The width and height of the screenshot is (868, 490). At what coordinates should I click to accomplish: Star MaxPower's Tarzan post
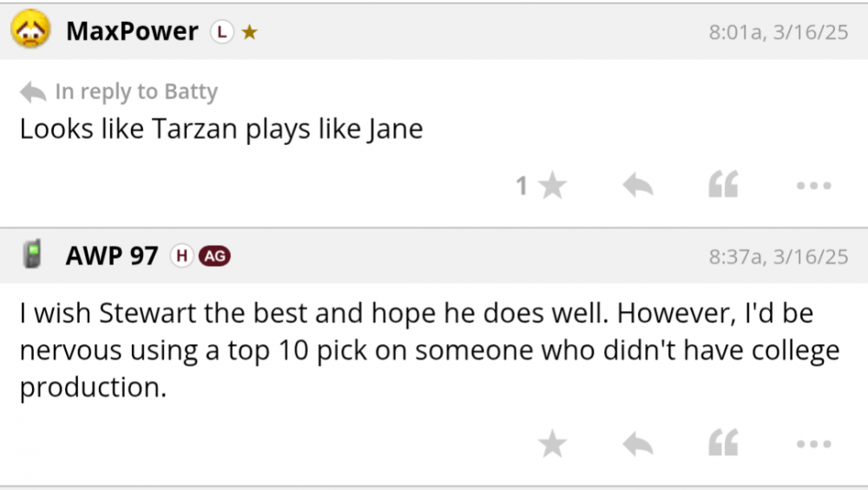552,185
